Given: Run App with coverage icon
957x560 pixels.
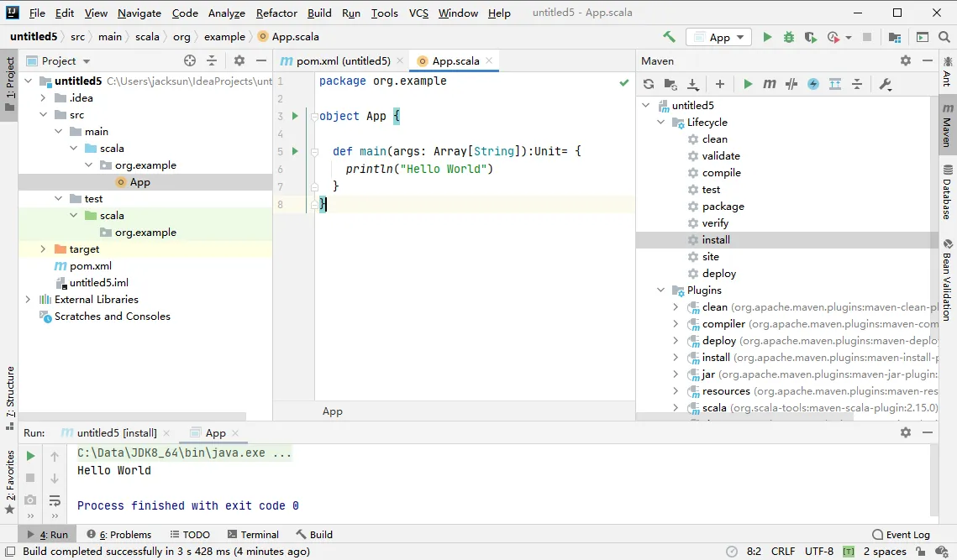Looking at the screenshot, I should click(811, 37).
